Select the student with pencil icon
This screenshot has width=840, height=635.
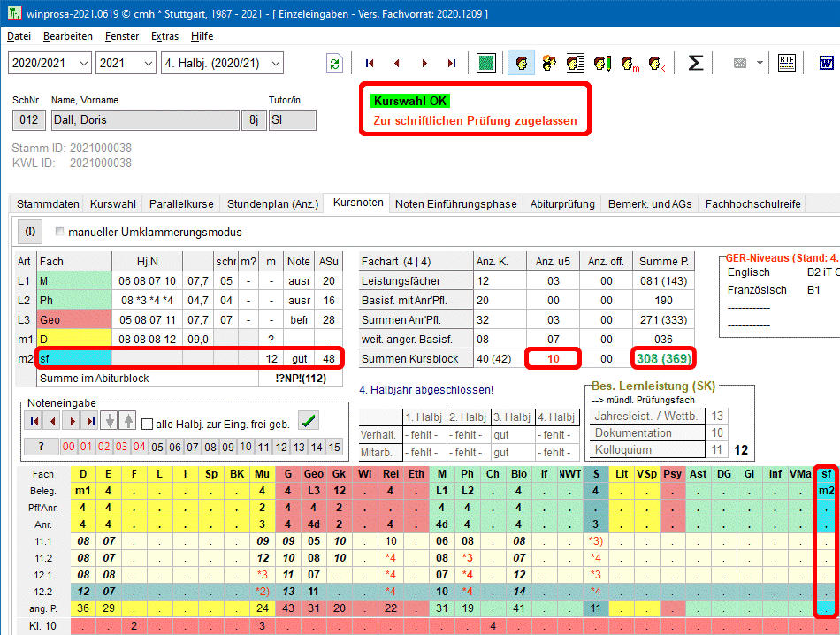point(603,63)
